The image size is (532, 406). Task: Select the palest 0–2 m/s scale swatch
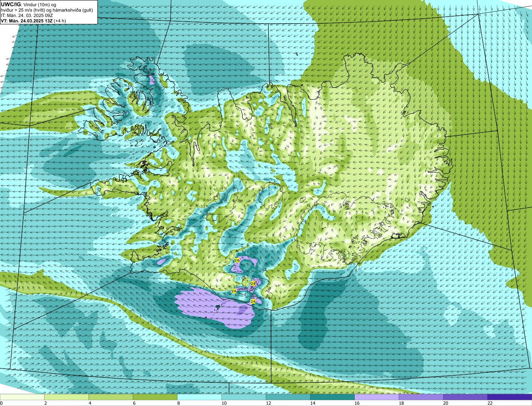[22, 397]
